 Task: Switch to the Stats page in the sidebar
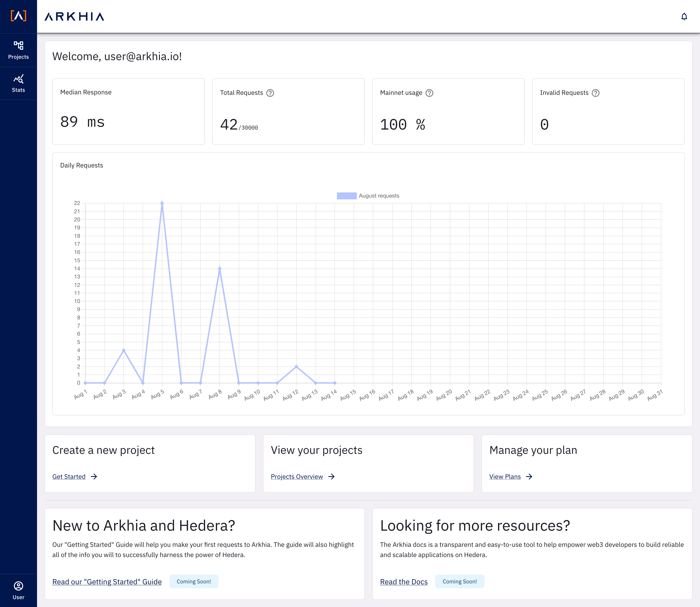click(18, 83)
